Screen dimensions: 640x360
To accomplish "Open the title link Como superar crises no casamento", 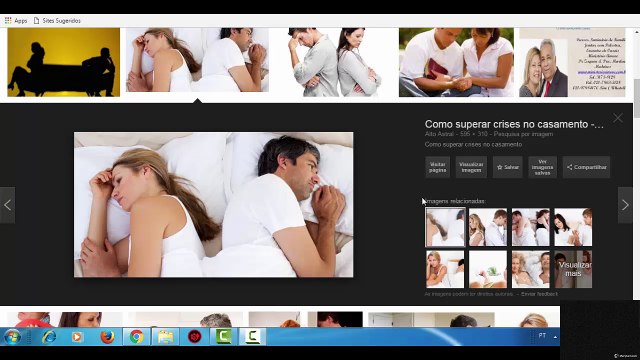I will (514, 124).
